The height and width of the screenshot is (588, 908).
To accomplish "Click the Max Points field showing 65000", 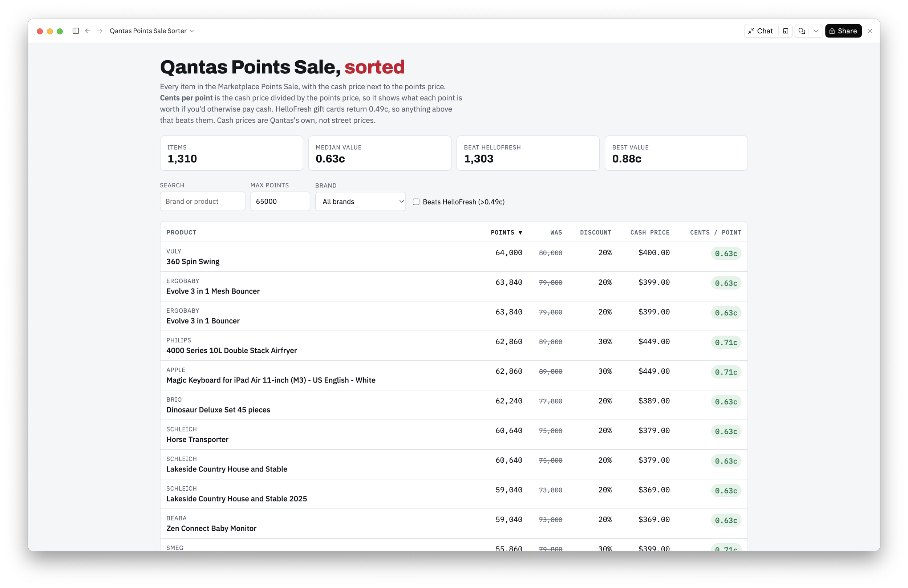I will (x=280, y=201).
